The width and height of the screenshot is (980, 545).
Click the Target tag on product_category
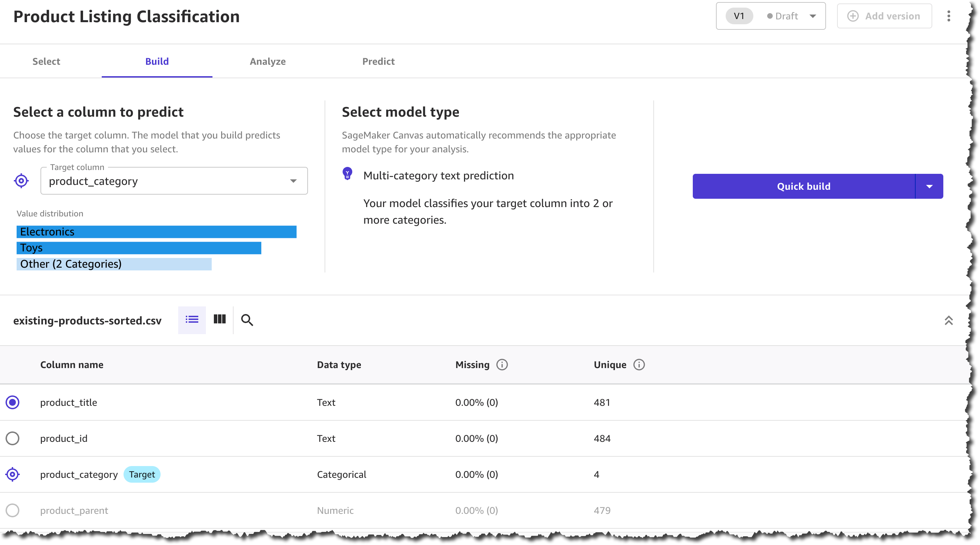pyautogui.click(x=142, y=474)
